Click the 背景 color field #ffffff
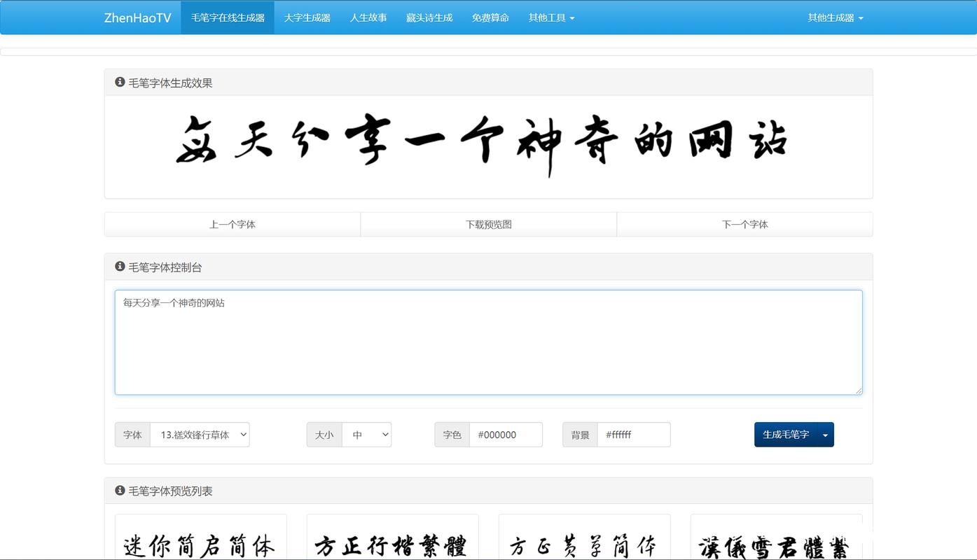This screenshot has width=977, height=560. (x=634, y=435)
